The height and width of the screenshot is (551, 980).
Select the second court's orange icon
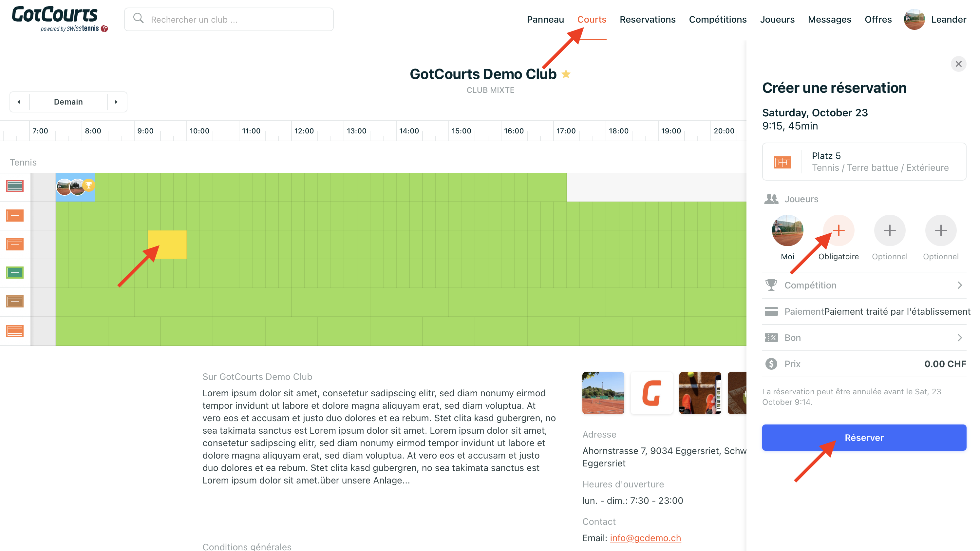(15, 216)
